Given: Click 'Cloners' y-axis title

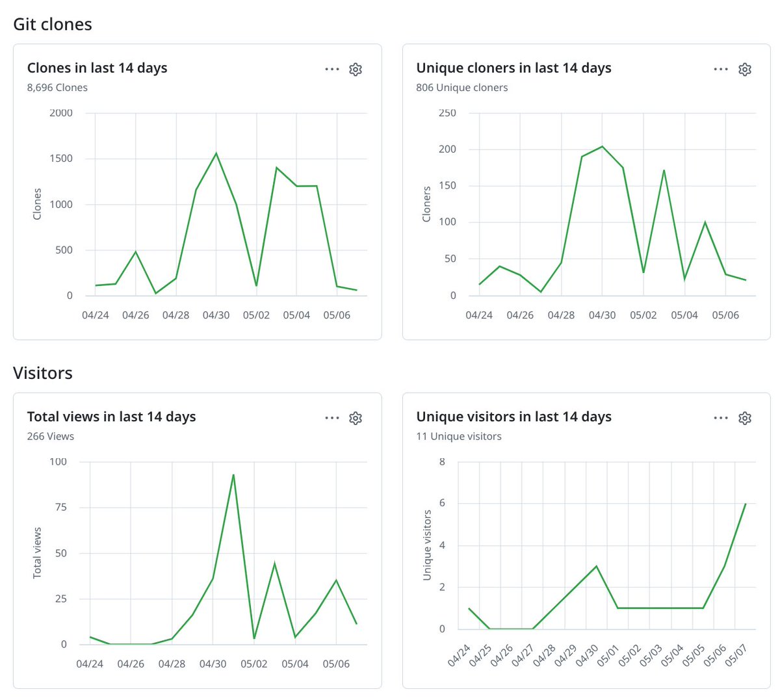Looking at the screenshot, I should click(426, 204).
